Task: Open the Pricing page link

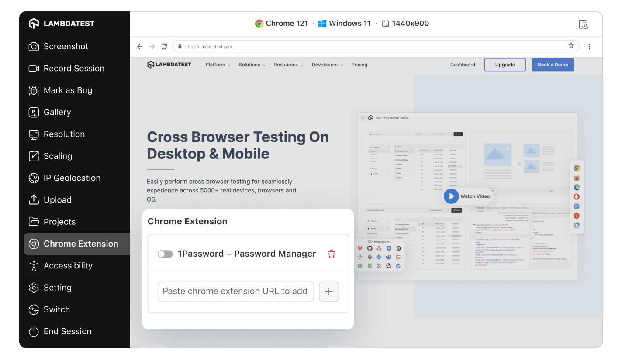Action: [x=359, y=65]
